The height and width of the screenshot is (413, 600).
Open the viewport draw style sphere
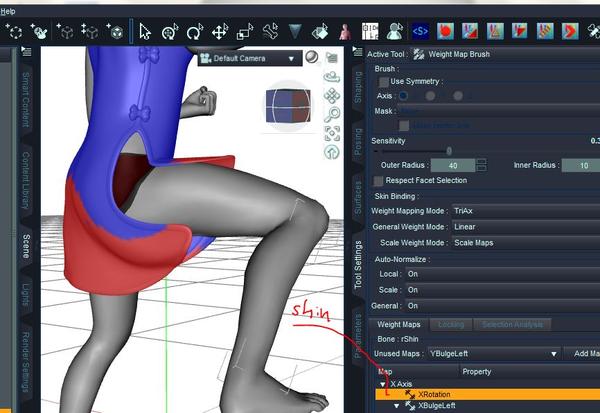coord(311,57)
